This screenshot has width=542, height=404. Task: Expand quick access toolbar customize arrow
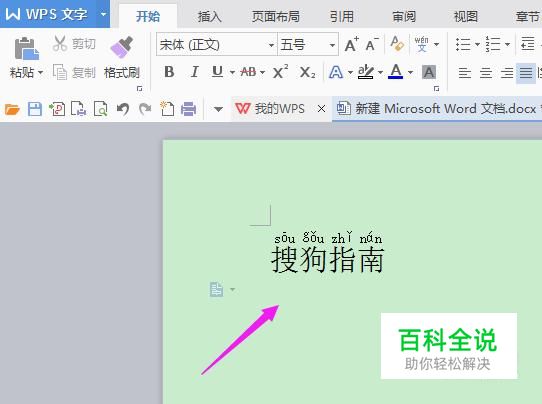point(218,109)
